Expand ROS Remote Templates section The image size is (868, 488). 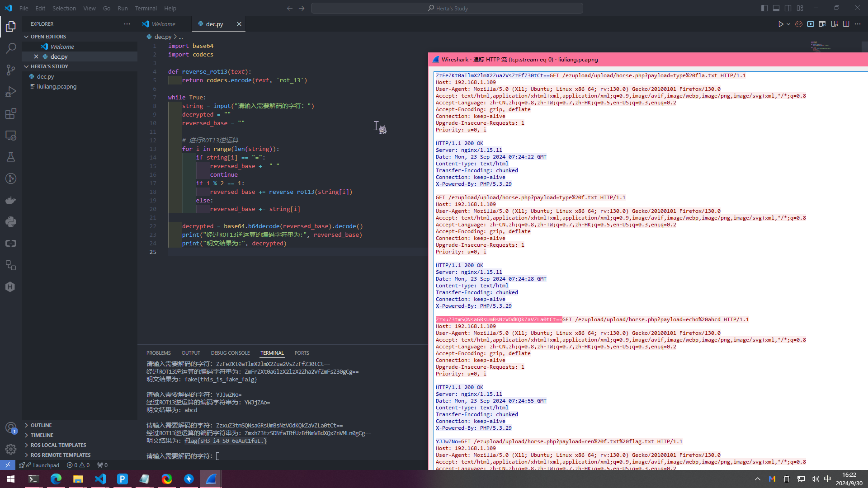[x=61, y=455]
